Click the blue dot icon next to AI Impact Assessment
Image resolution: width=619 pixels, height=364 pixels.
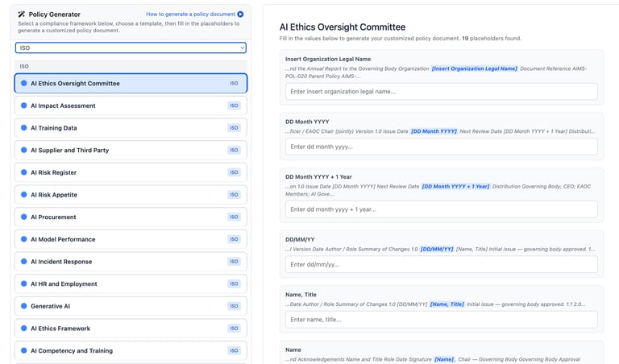(23, 105)
